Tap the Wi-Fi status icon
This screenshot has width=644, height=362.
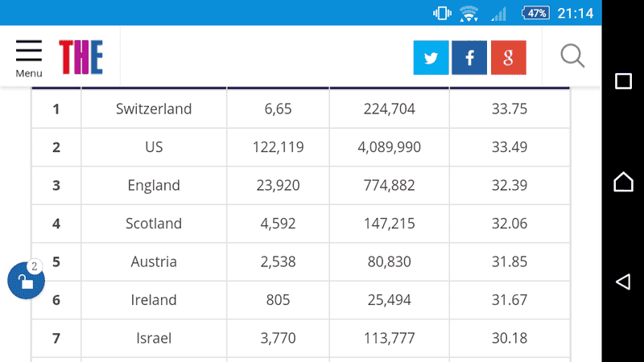click(x=469, y=13)
